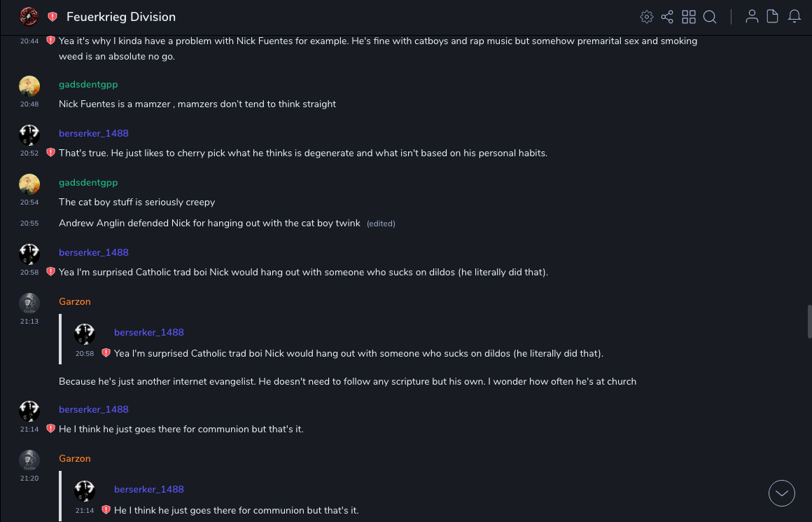Screen dimensions: 812x522
Task: Click the red shield badge beside channel title
Action: point(52,17)
